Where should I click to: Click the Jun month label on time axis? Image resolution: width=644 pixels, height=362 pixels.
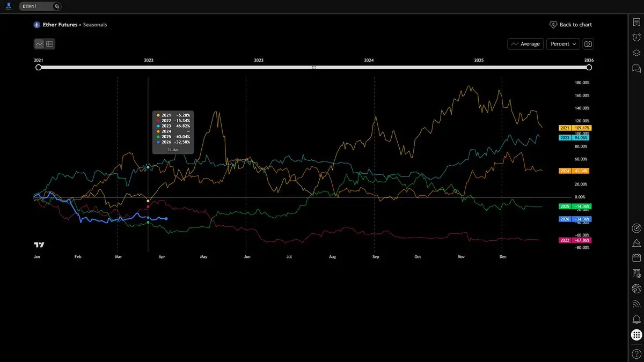[x=247, y=257]
